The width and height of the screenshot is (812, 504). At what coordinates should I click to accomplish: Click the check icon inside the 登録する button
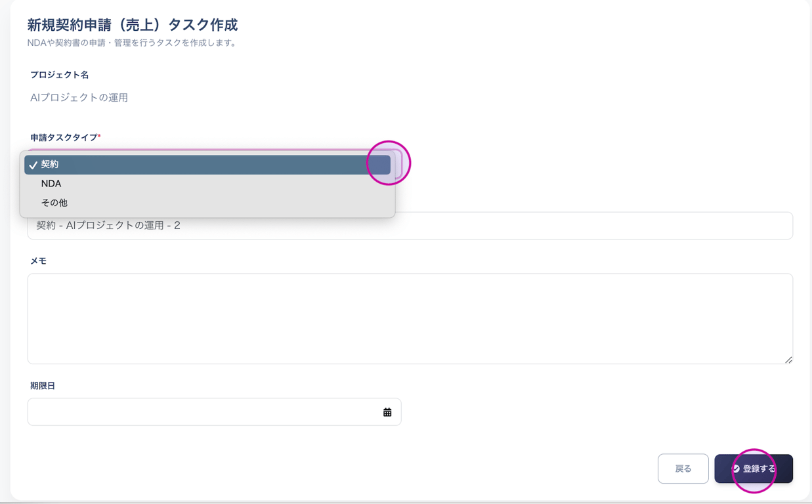736,469
